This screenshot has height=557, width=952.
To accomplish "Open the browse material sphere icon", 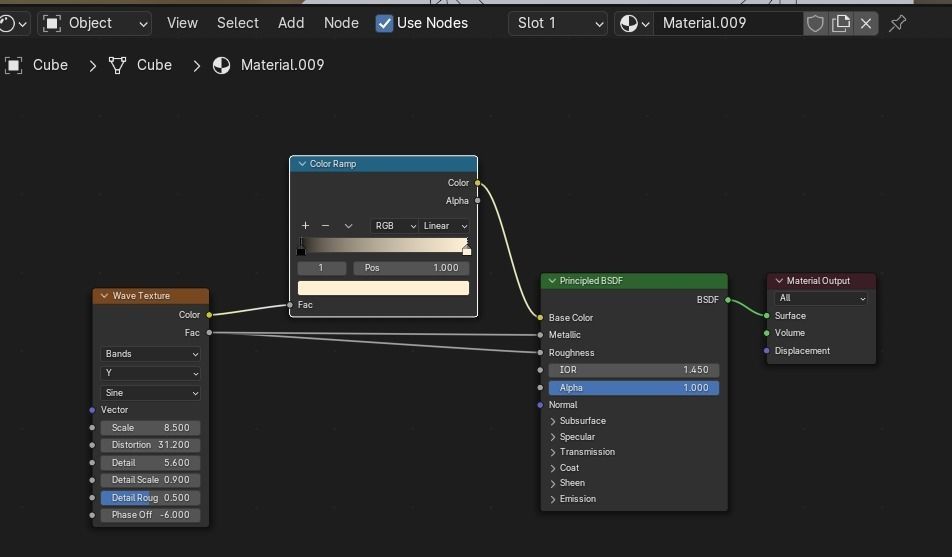I will pos(634,24).
